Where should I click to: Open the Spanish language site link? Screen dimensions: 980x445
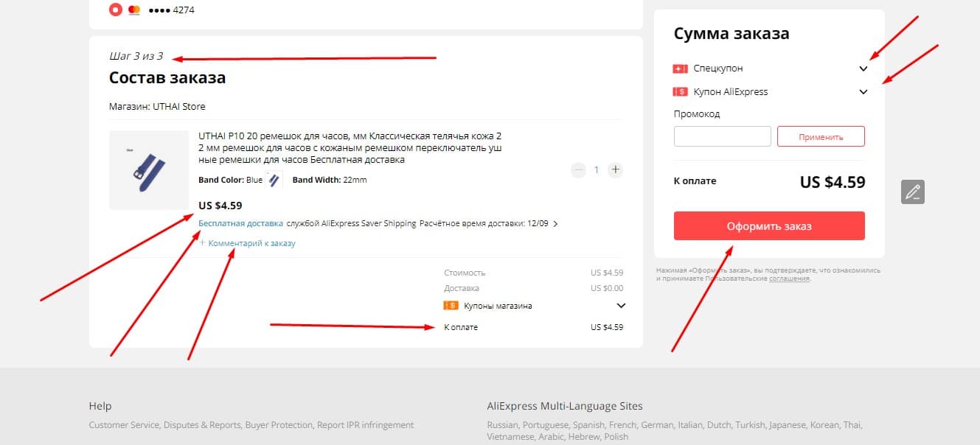[x=589, y=425]
